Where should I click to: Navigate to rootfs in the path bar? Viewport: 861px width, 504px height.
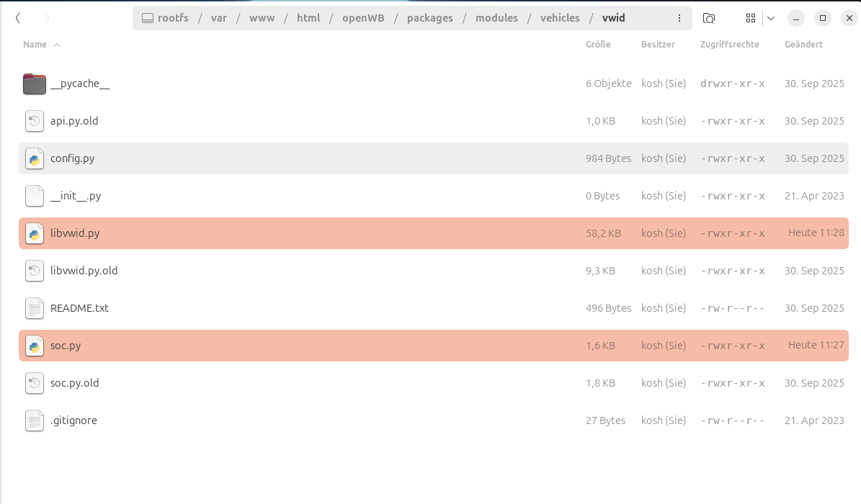tap(173, 18)
